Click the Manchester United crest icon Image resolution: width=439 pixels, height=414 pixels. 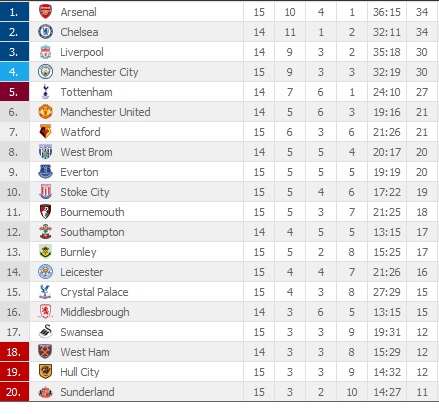pyautogui.click(x=45, y=112)
